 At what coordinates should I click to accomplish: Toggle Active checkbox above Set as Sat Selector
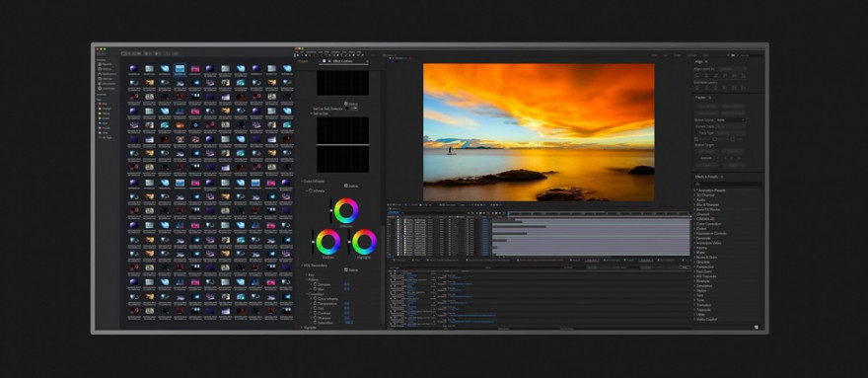click(346, 104)
